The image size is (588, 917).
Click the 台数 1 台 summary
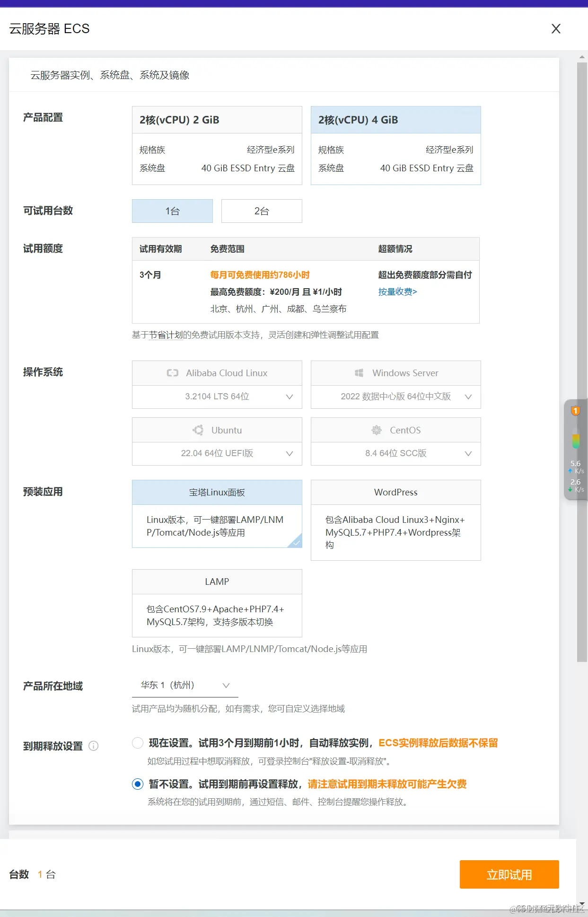click(33, 874)
